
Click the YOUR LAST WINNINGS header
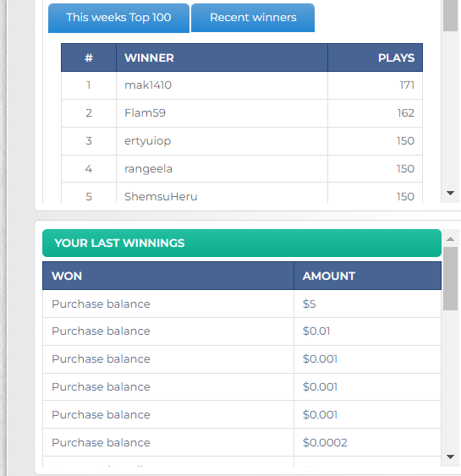pos(242,243)
